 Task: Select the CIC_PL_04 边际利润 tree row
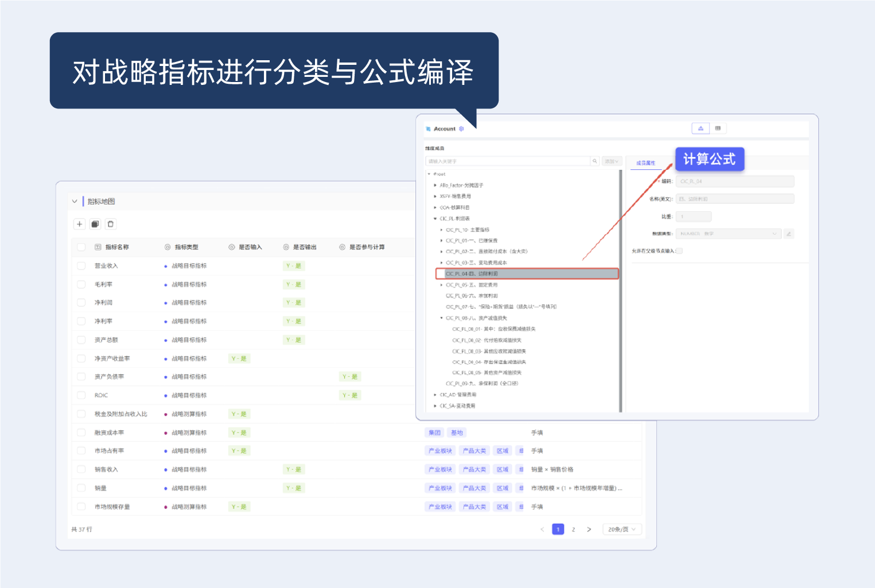tap(527, 274)
